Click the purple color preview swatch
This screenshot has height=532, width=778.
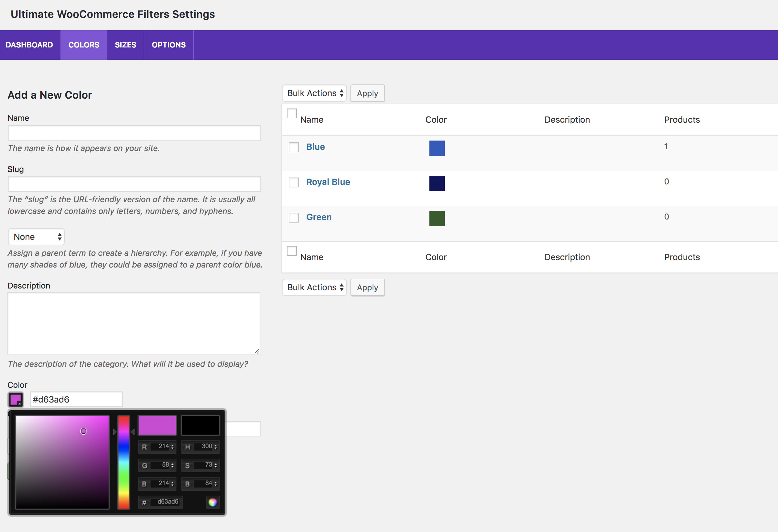[15, 399]
